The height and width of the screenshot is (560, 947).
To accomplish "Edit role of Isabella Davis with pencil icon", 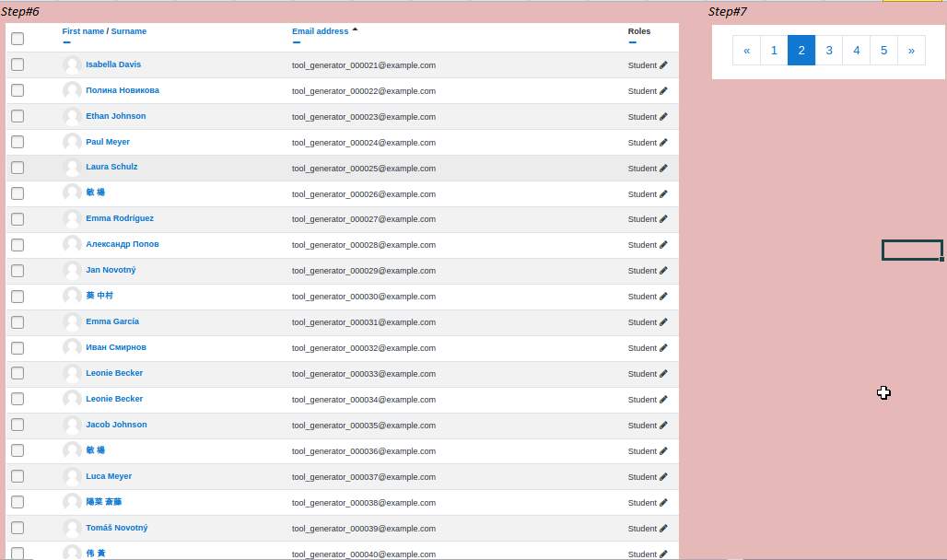I will click(663, 65).
